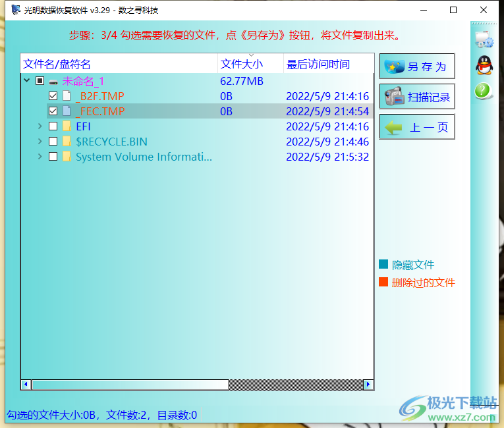Select the _B2F.TMP file name
Image resolution: width=504 pixels, height=428 pixels.
tap(100, 96)
